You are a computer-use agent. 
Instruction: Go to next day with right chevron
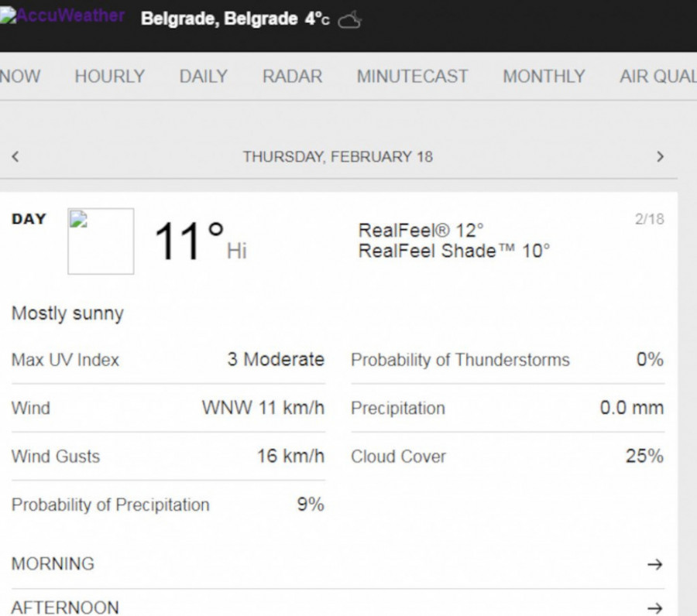point(660,156)
